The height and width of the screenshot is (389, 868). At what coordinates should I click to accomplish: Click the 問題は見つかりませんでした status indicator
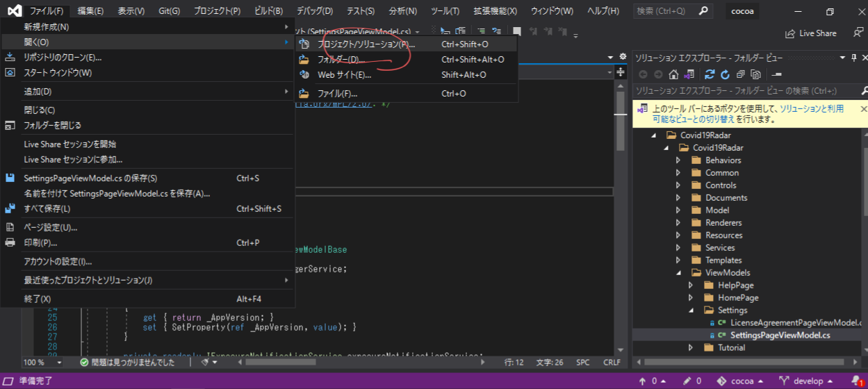click(x=128, y=362)
